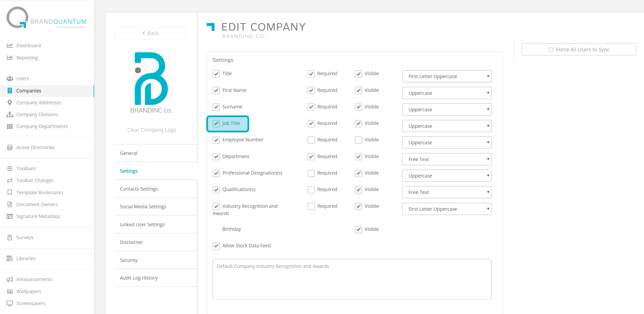Click the Dashboard chart icon
The image size is (644, 314).
tap(9, 46)
